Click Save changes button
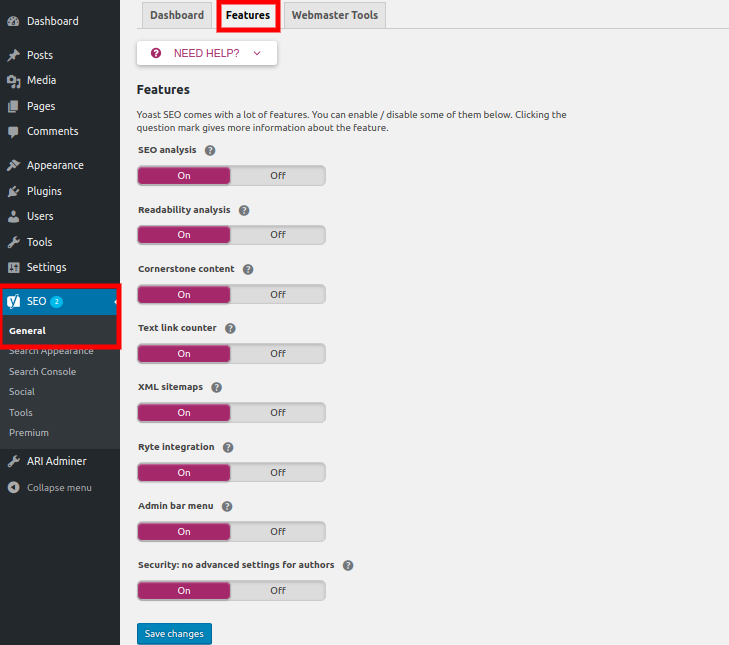This screenshot has height=645, width=729. pos(174,634)
